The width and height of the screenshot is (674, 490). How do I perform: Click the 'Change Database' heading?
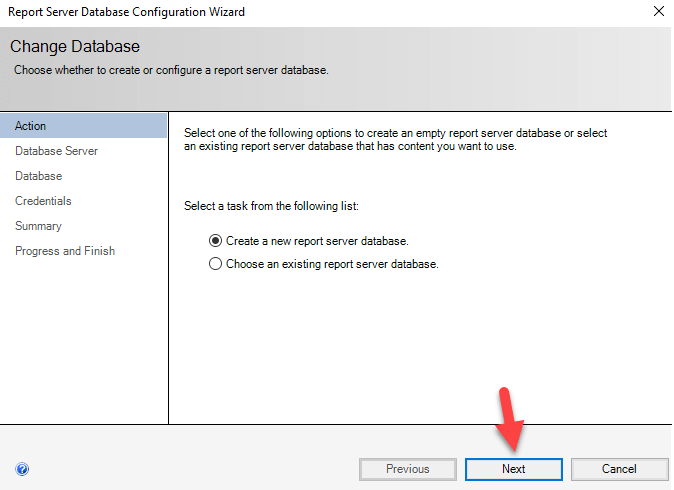[75, 47]
